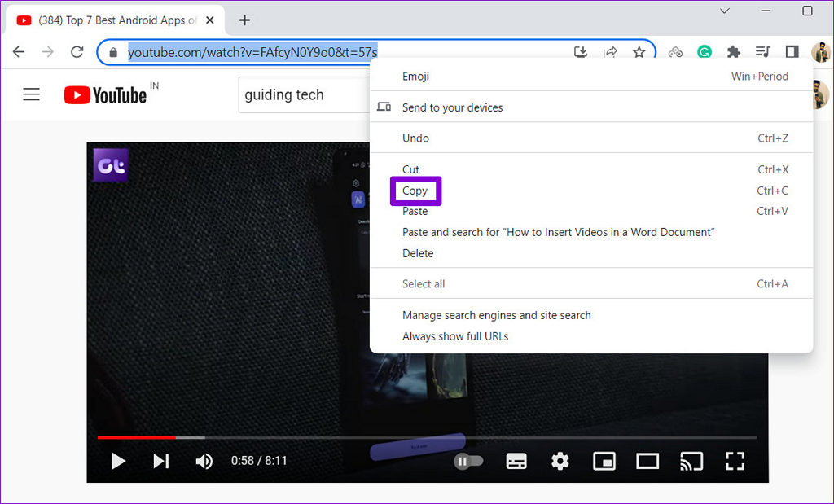
Task: Toggle the autoplay switch
Action: tap(468, 462)
